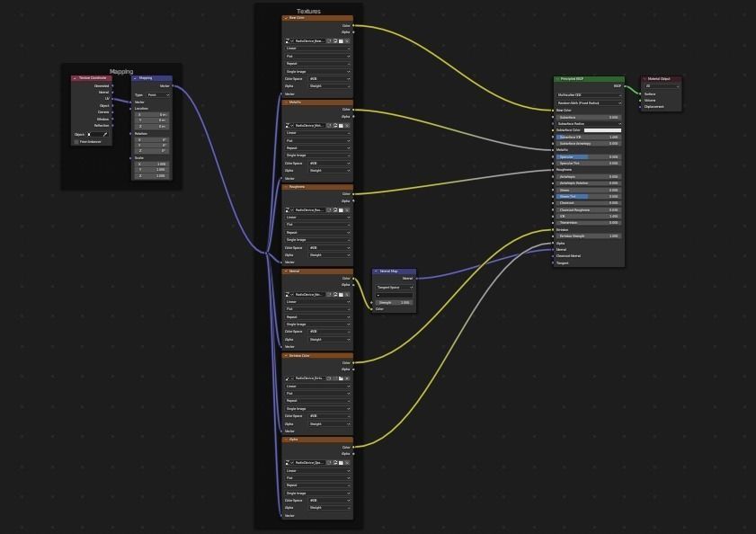This screenshot has height=534, width=756.
Task: Click the fake user shield on the Roughness texture node
Action: coord(330,210)
